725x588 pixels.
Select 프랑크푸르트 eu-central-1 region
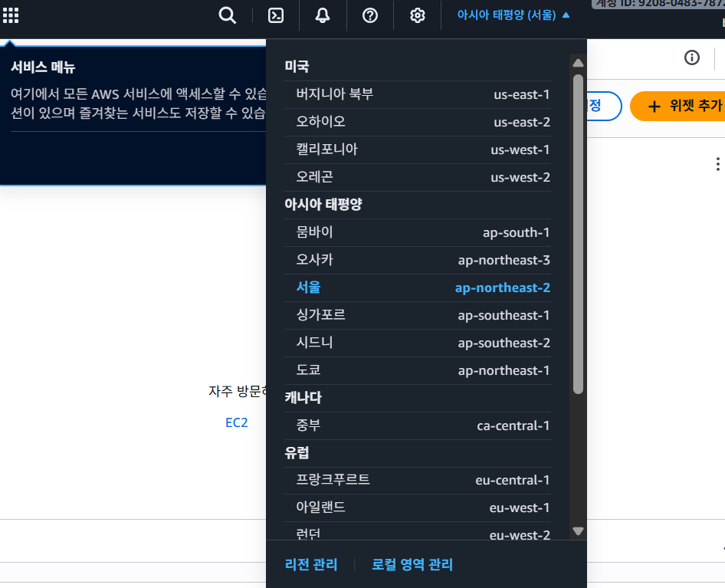click(418, 480)
